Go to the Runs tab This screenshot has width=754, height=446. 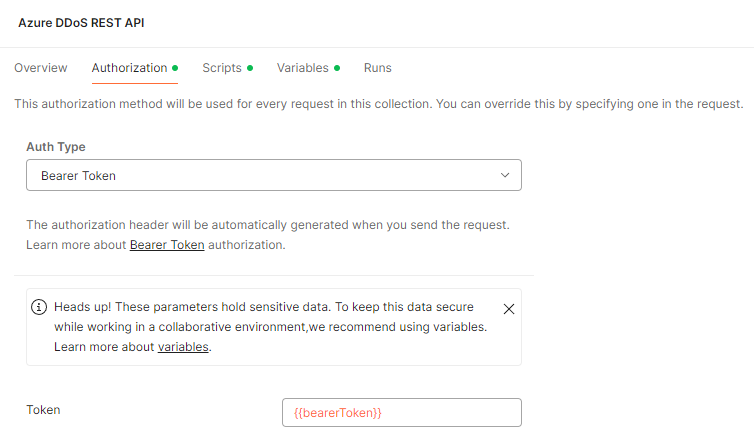pyautogui.click(x=377, y=68)
